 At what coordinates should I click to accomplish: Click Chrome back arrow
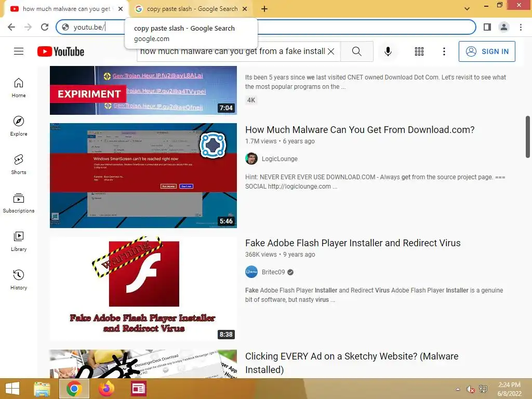pyautogui.click(x=11, y=27)
